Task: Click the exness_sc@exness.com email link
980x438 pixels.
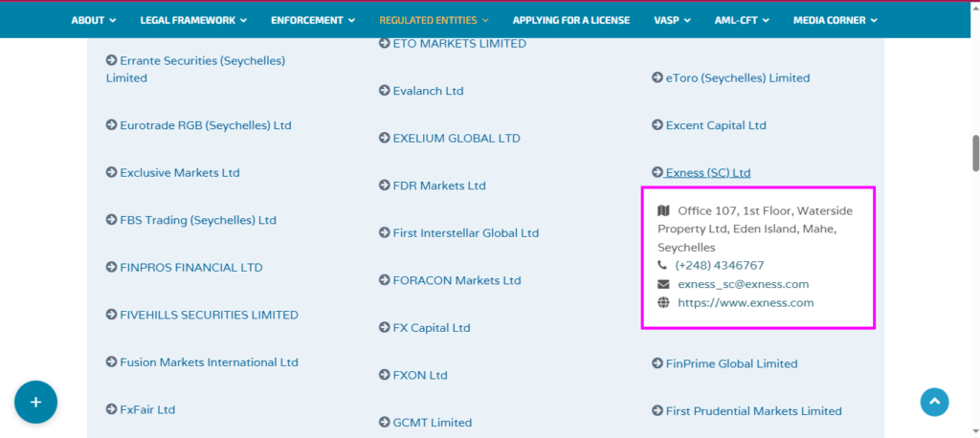Action: coord(743,284)
